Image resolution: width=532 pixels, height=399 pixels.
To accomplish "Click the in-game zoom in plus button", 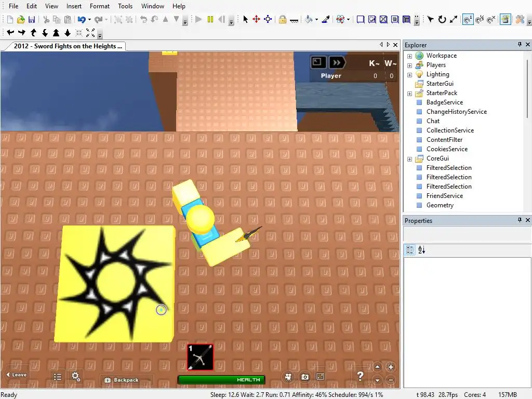I will point(391,367).
